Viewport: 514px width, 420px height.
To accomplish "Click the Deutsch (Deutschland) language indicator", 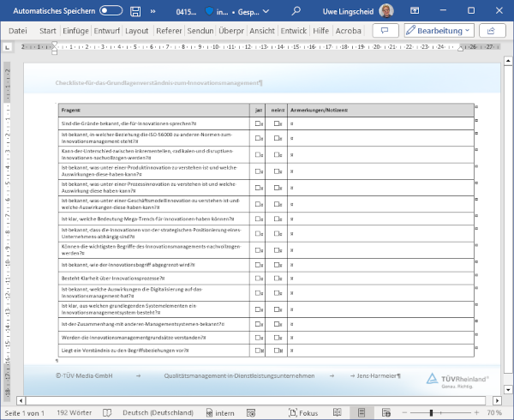I will coord(158,412).
